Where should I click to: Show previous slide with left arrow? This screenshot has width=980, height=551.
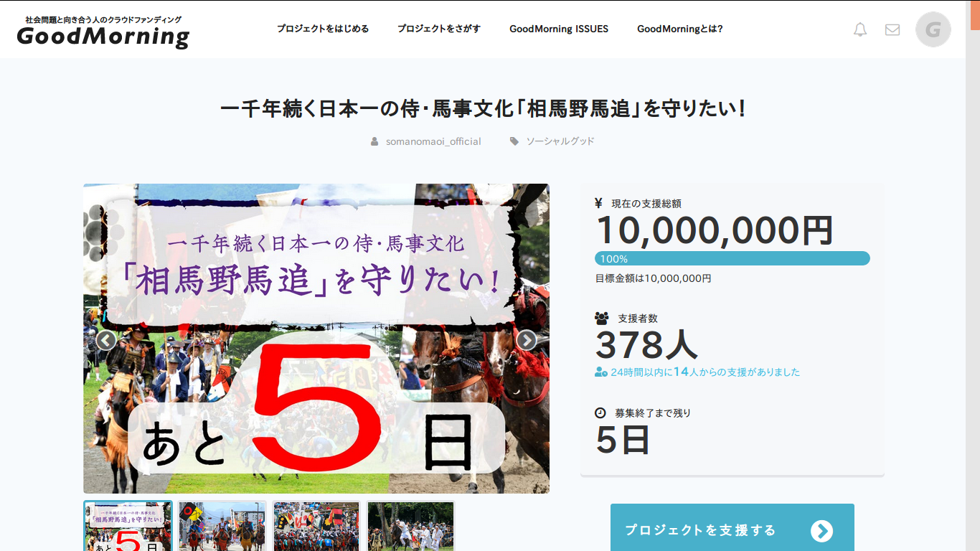pyautogui.click(x=106, y=340)
